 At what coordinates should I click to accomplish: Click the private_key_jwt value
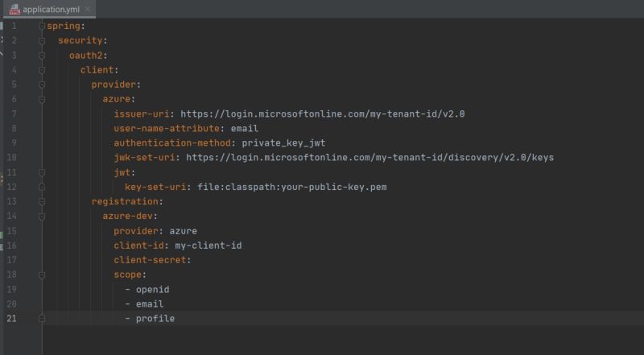tap(283, 143)
